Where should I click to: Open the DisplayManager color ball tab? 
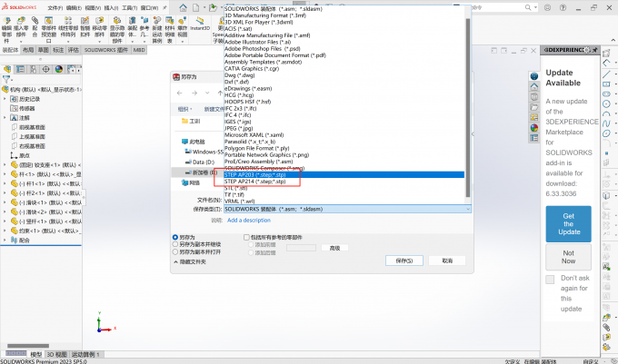pos(59,69)
